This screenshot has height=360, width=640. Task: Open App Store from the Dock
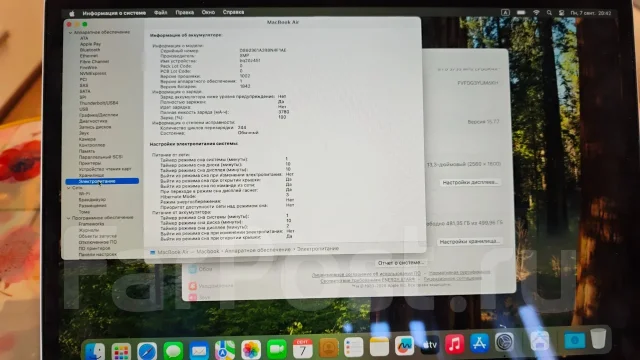[479, 343]
